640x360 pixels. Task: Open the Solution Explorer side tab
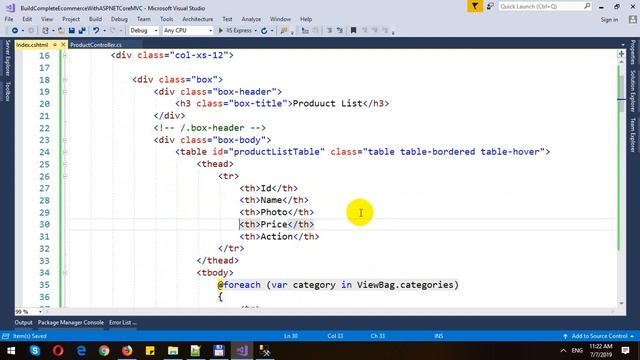(x=633, y=91)
